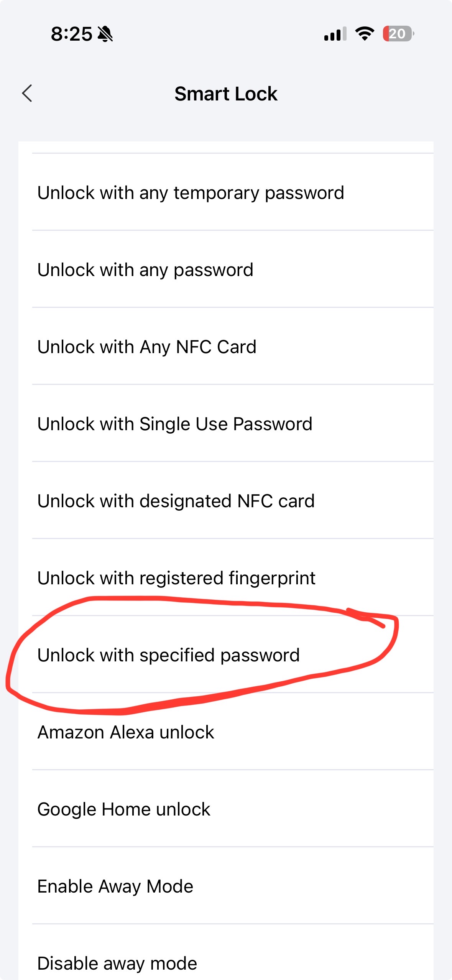The width and height of the screenshot is (452, 980).
Task: Tap the 8:25 clock time
Action: tap(72, 34)
